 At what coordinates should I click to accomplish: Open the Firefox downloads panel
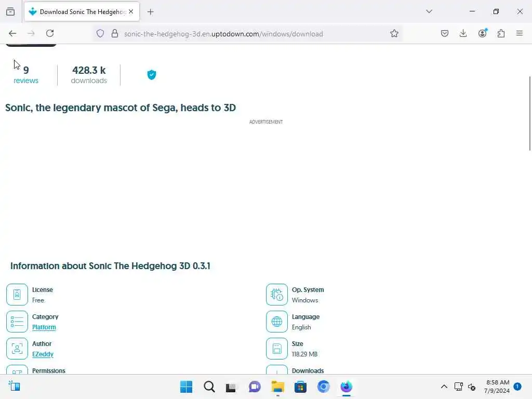click(463, 33)
